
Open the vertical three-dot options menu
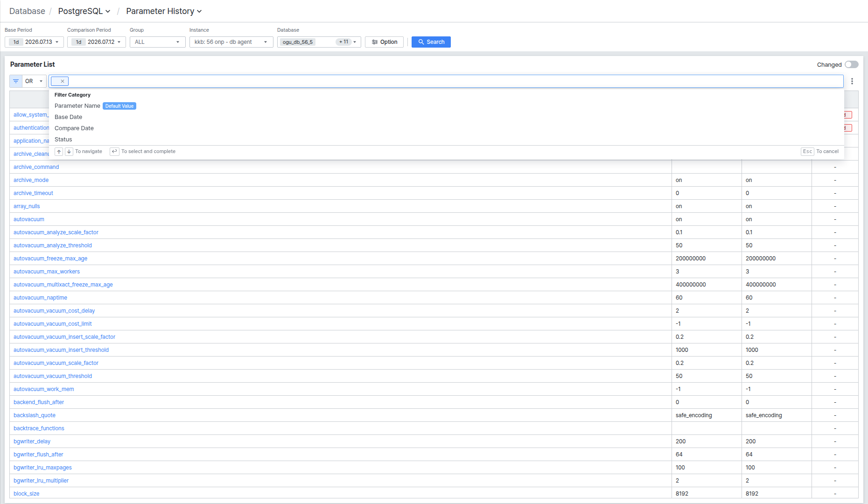(x=852, y=81)
